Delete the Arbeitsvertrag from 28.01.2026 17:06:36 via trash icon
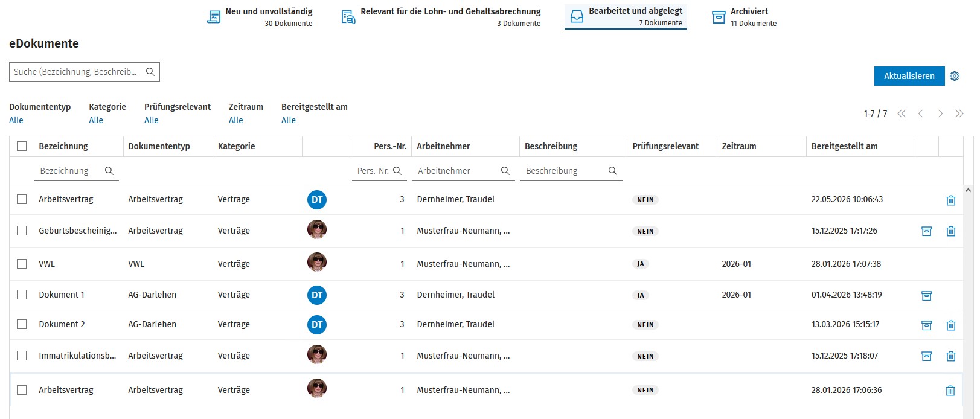This screenshot has height=419, width=980. 950,391
